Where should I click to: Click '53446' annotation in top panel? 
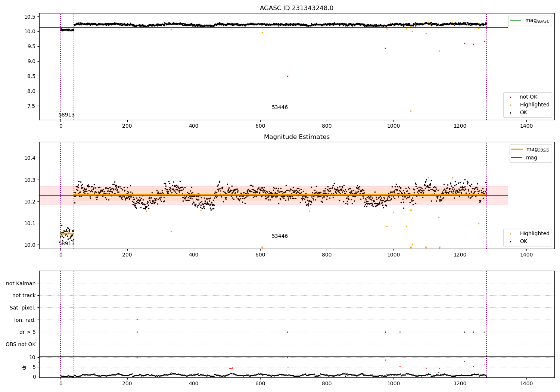click(x=280, y=108)
